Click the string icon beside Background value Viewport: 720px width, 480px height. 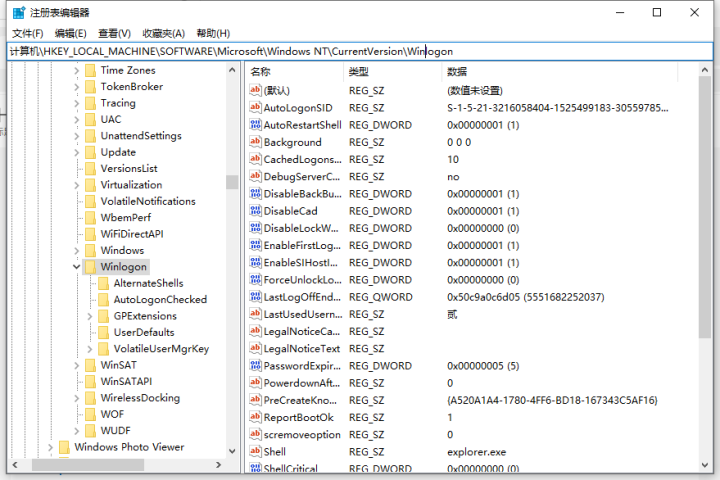[x=255, y=142]
